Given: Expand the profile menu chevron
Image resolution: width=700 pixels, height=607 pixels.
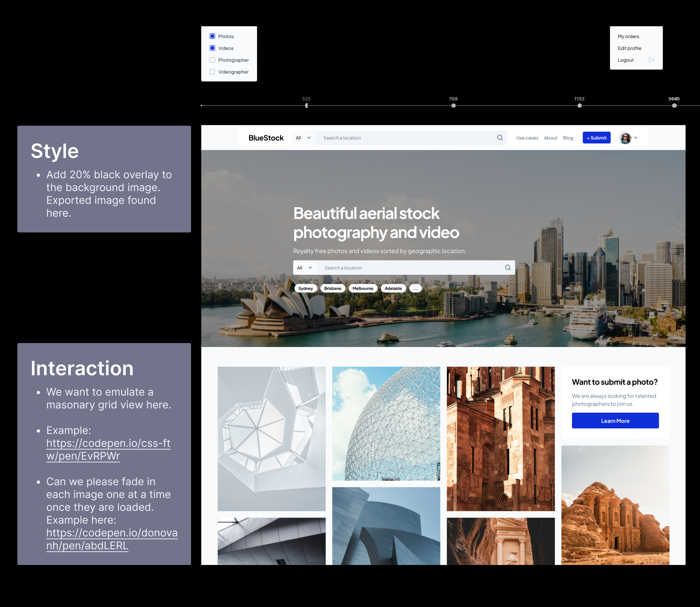Looking at the screenshot, I should point(636,138).
